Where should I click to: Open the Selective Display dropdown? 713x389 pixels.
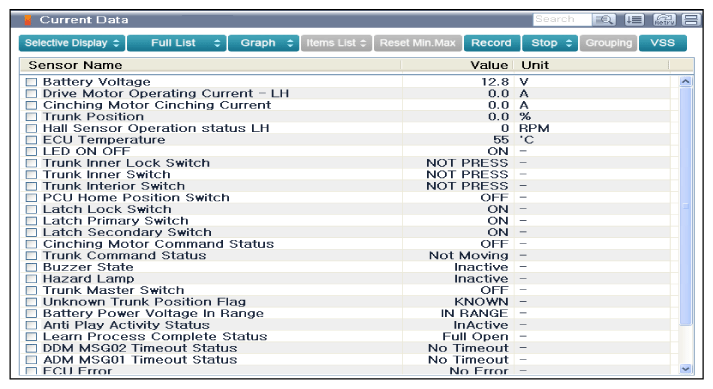(72, 43)
